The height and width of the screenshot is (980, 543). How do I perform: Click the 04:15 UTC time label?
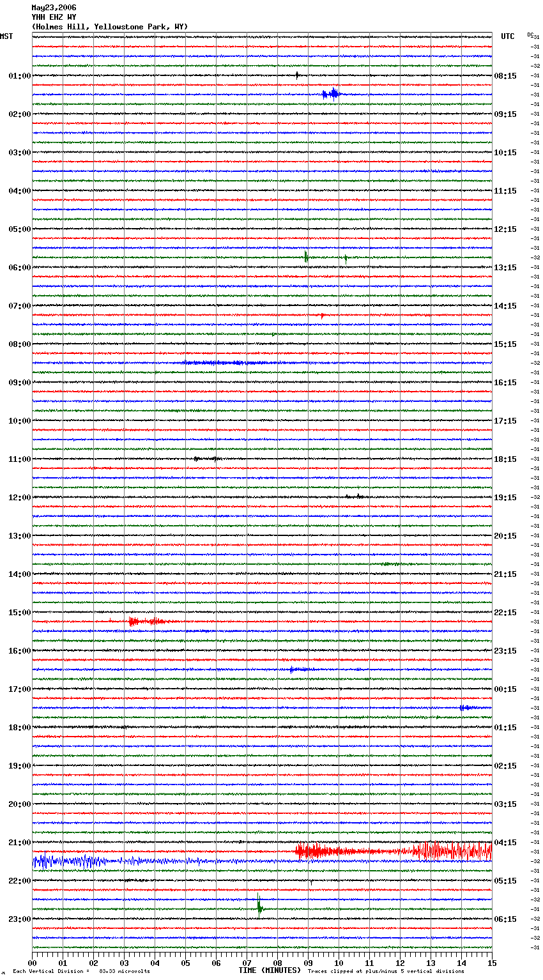(505, 843)
